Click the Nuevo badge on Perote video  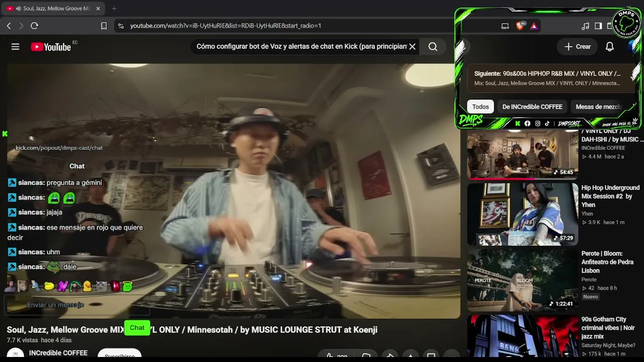point(590,297)
